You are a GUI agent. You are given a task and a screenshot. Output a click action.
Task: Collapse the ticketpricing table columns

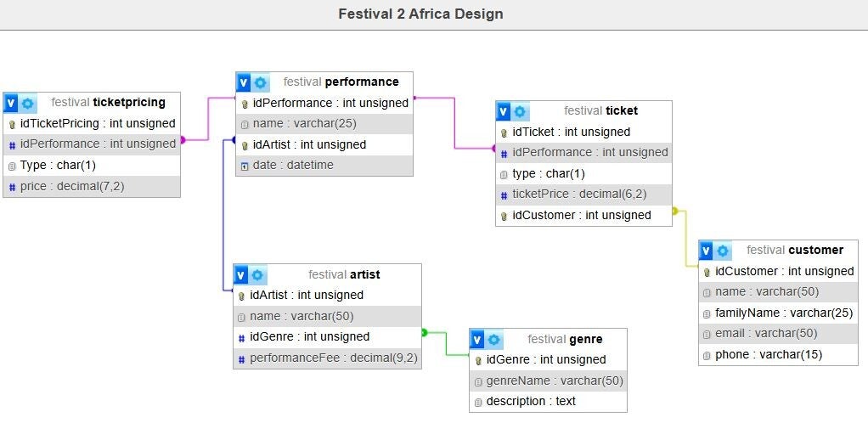click(x=11, y=103)
